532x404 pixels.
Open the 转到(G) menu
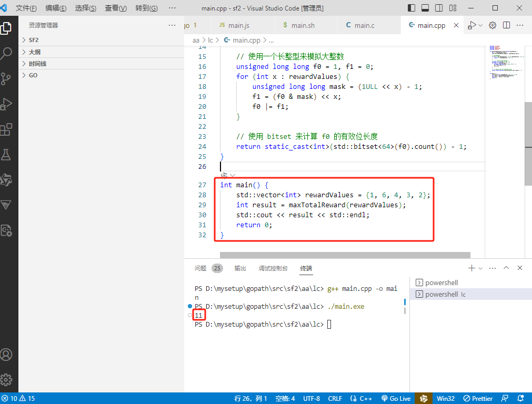(147, 8)
